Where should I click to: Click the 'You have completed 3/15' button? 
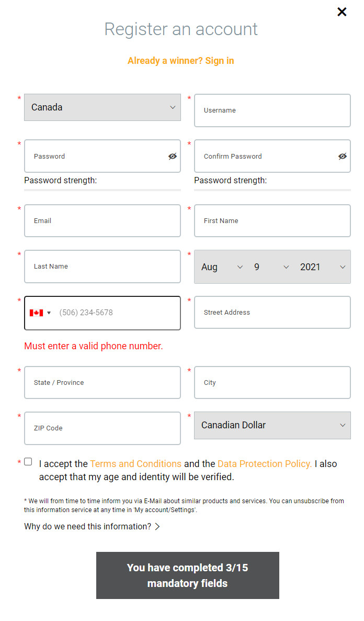[188, 575]
